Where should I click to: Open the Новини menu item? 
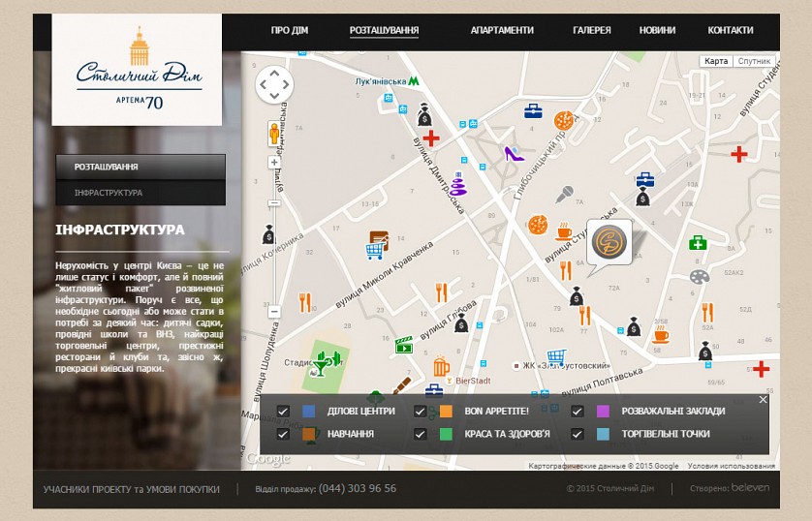tap(657, 31)
